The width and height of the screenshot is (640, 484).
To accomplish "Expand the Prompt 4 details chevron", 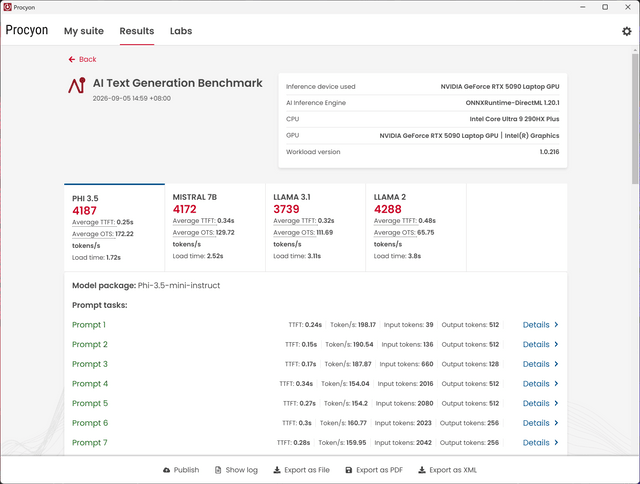I will point(556,384).
